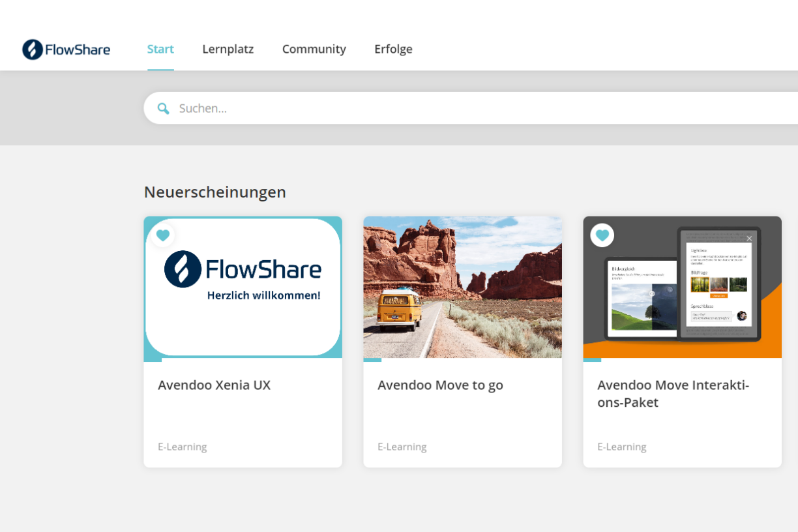Focus the Suchen... search field

point(471,108)
